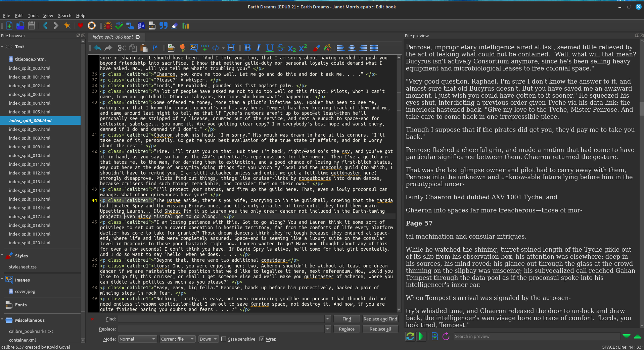Create a checkpoint with the pin icon
Image resolution: width=644 pixels, height=350 pixels.
coord(67,26)
